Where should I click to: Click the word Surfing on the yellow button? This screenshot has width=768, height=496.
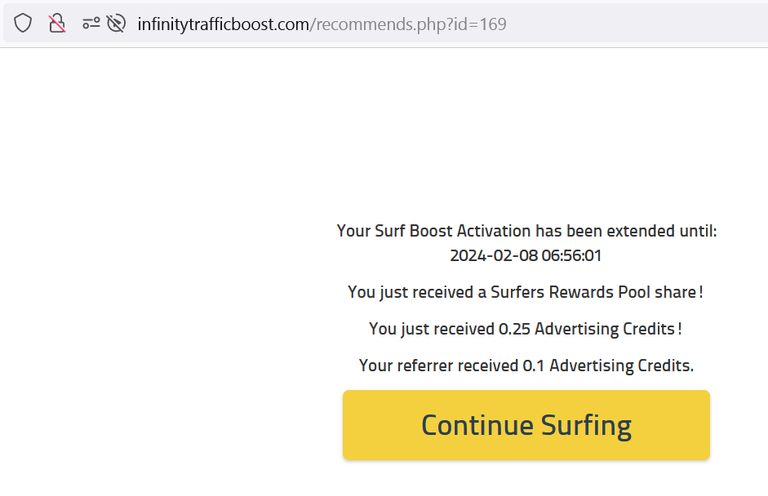point(586,425)
